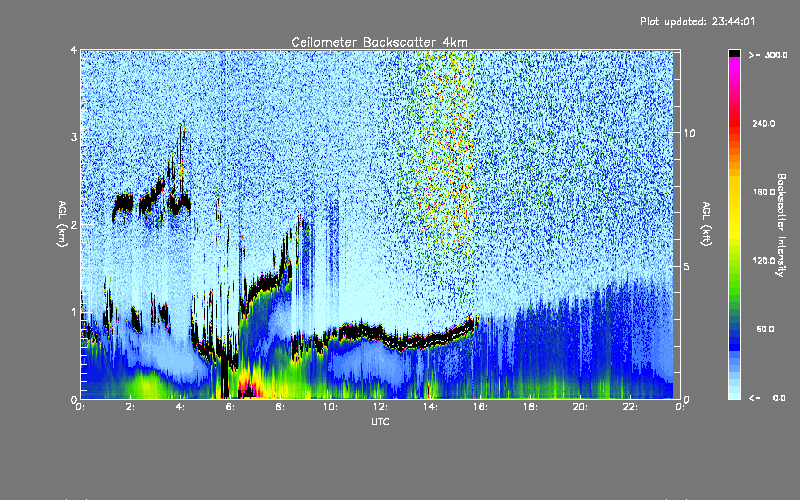Screen dimensions: 800x500
Task: Click the 'Plot updated: 23:44:01' timestamp
Action: 697,21
